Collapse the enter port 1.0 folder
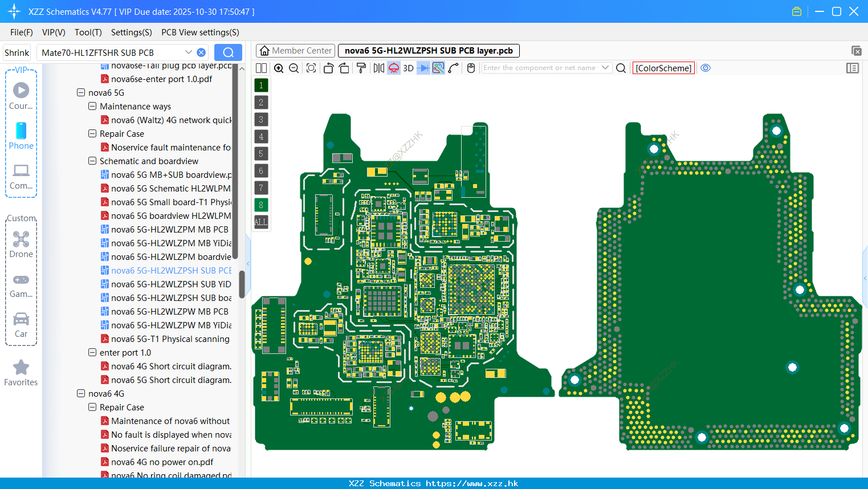This screenshot has width=868, height=489. [x=92, y=352]
